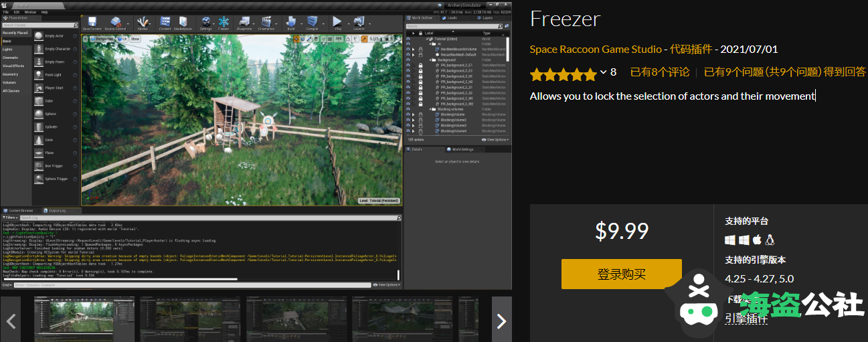Viewport: 868px width, 342px height.
Task: Open Space Raccoon Game Studio link
Action: (595, 50)
